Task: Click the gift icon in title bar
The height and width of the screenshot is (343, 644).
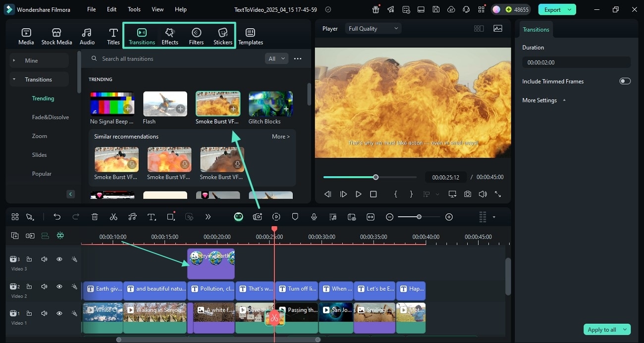Action: tap(376, 9)
